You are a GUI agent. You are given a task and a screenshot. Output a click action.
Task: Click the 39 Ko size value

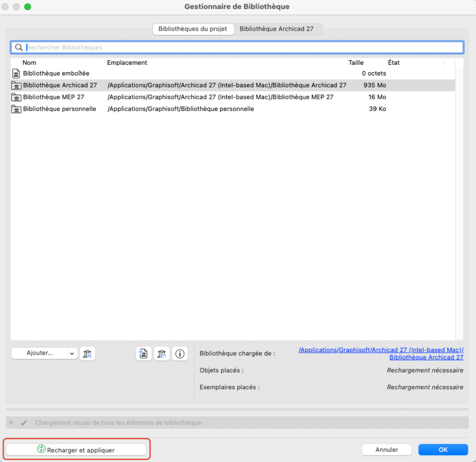click(378, 109)
